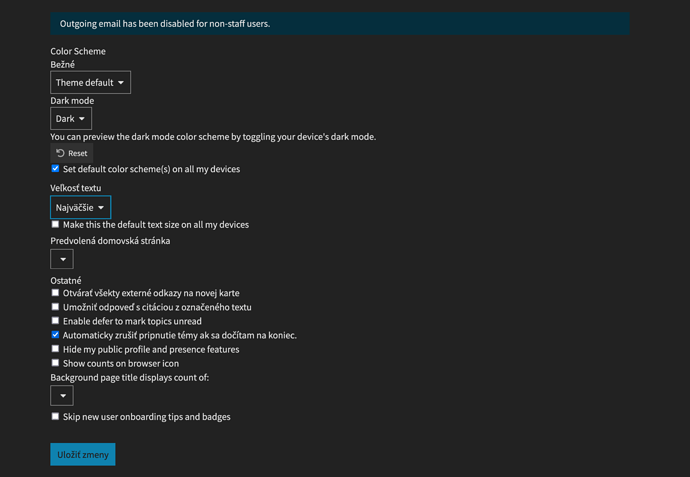Open the Theme default color scheme dropdown
The width and height of the screenshot is (690, 477).
coord(90,82)
